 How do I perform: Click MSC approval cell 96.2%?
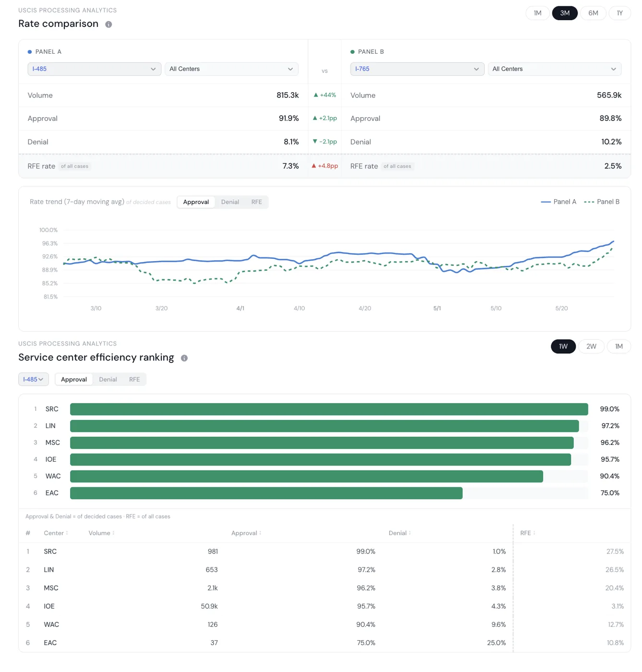tap(366, 588)
